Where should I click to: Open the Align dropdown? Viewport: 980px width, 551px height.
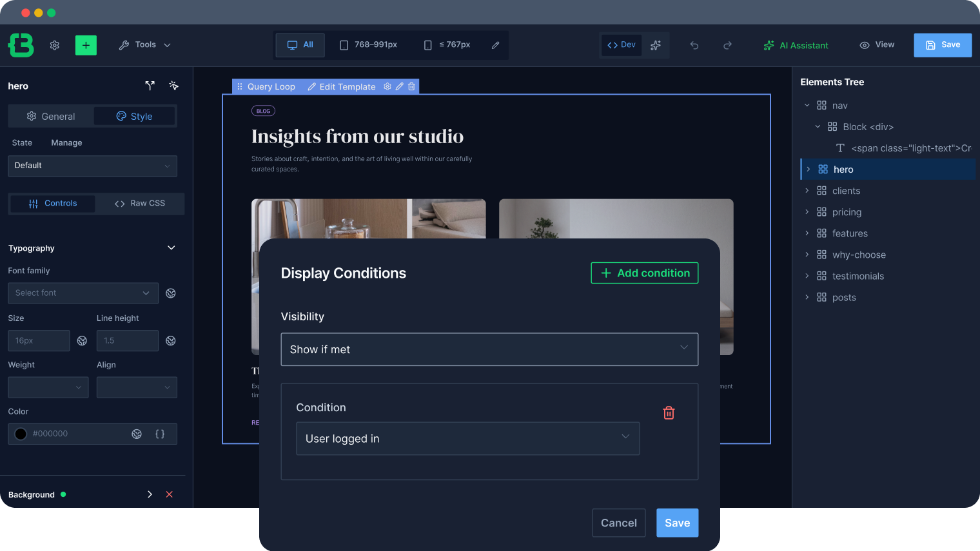137,387
